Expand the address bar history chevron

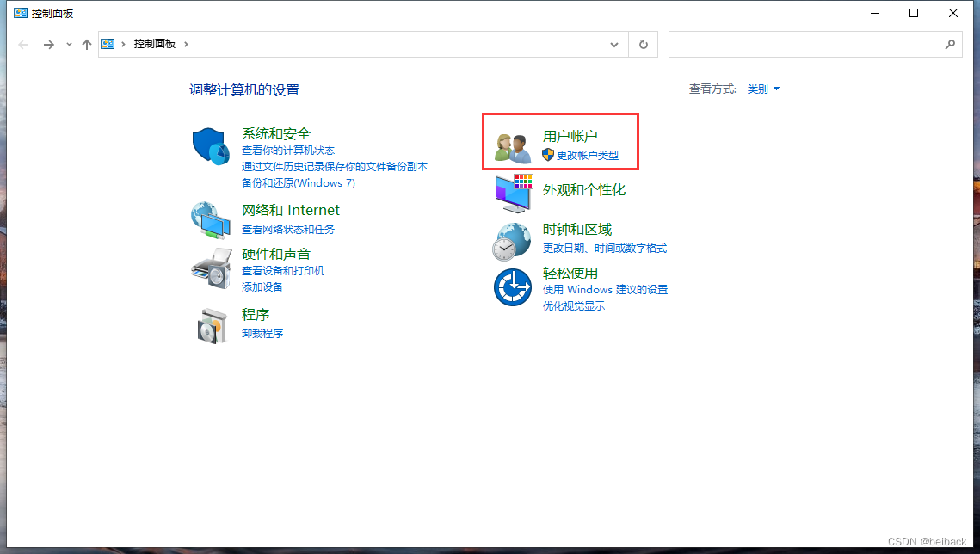tap(613, 44)
